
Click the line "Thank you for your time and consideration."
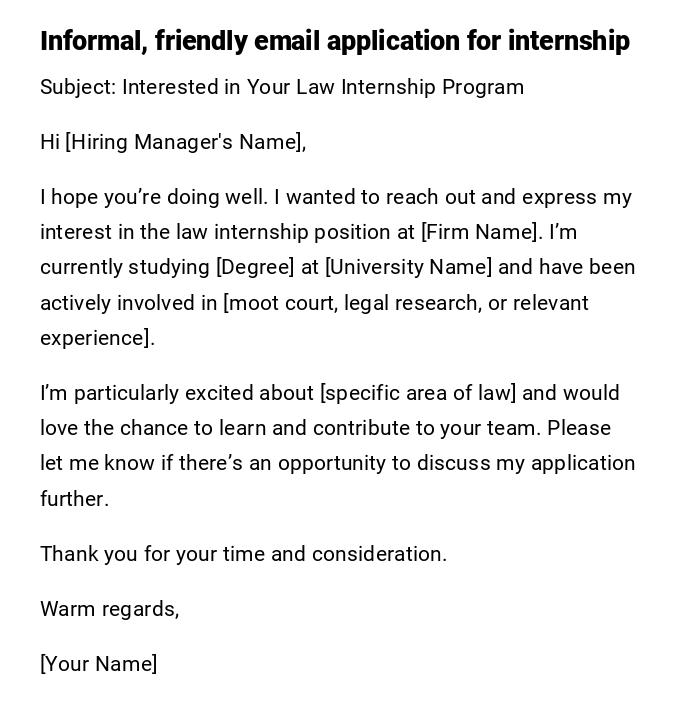pos(243,554)
